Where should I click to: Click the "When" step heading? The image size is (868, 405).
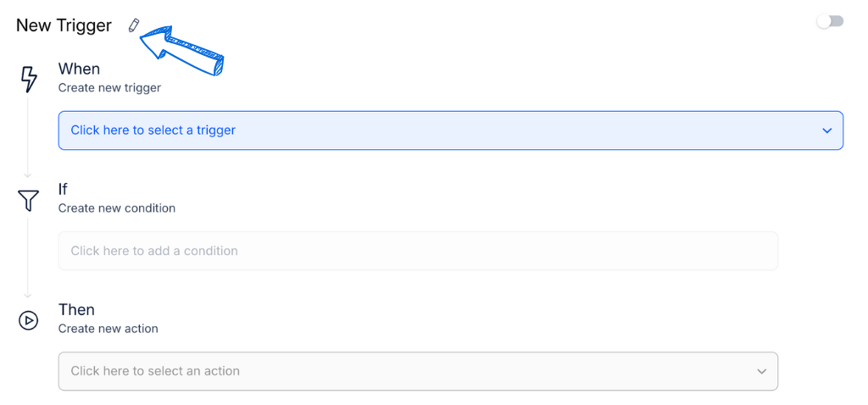(x=79, y=69)
